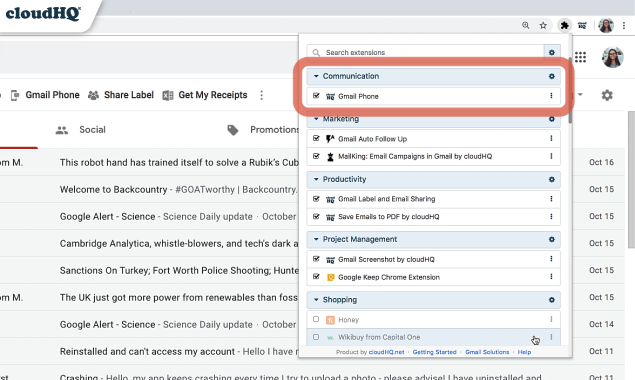Uncheck Gmail Screenshot by cloudHQ
This screenshot has height=380, width=635.
(316, 259)
